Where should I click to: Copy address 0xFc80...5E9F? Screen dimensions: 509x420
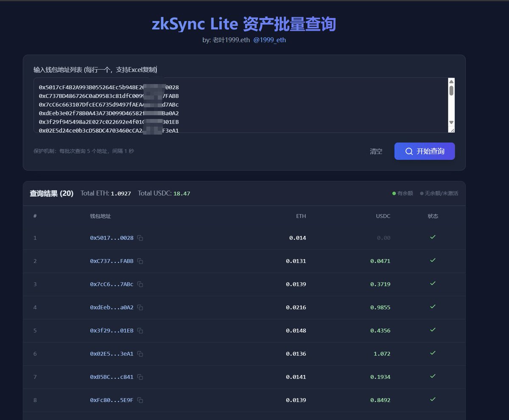(140, 400)
